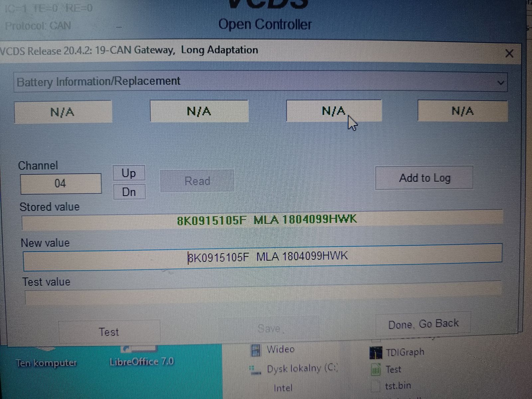Click the Add to Log button
The image size is (532, 399).
424,178
